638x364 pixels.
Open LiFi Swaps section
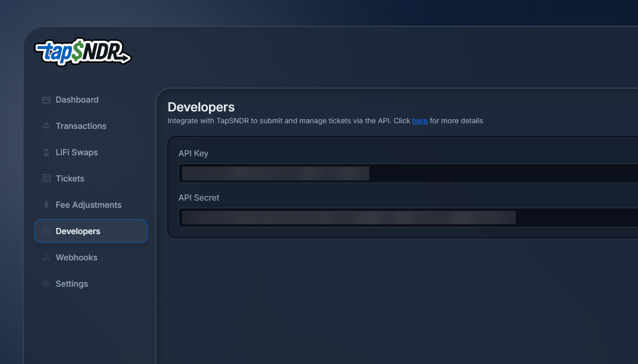[91, 153]
